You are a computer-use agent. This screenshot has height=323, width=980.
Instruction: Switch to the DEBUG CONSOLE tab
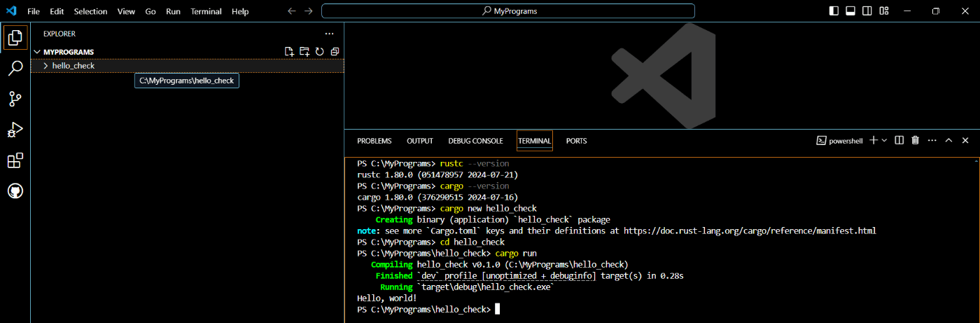pos(476,141)
